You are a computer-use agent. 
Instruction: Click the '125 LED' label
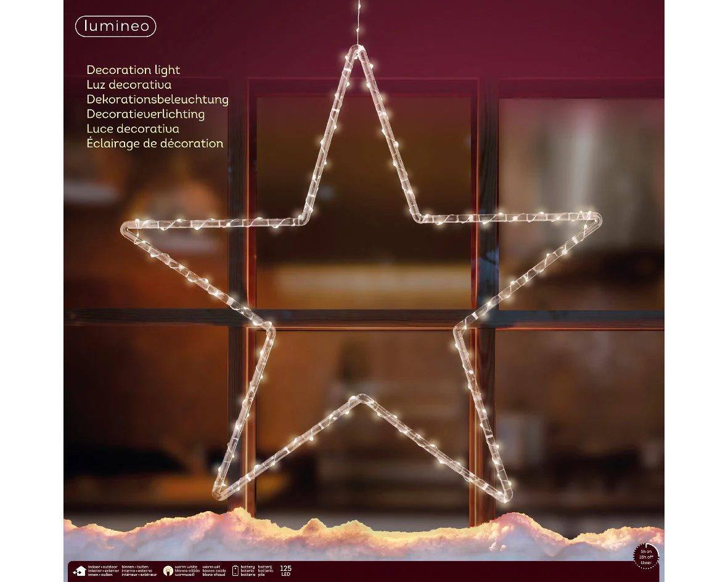285,571
